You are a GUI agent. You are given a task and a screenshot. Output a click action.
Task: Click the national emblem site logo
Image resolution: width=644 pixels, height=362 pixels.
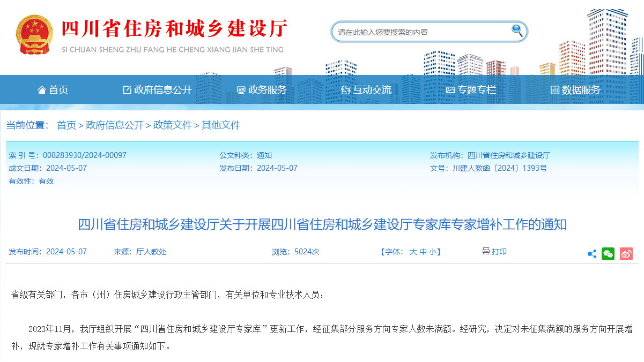click(x=34, y=33)
